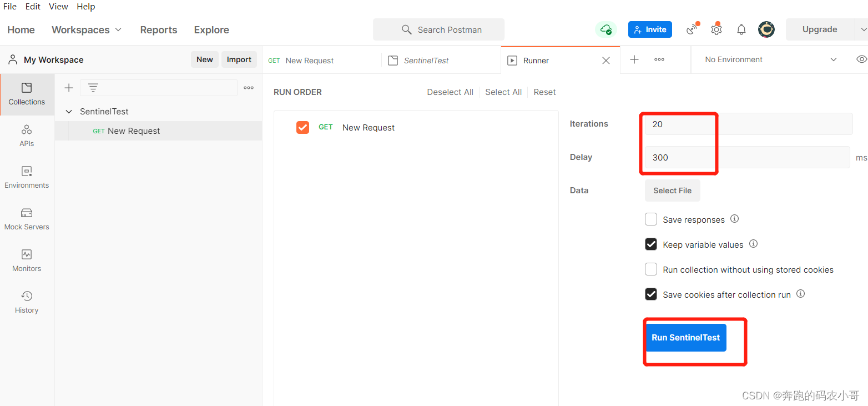The width and height of the screenshot is (868, 406).
Task: Open the Explore page
Action: pyautogui.click(x=211, y=30)
